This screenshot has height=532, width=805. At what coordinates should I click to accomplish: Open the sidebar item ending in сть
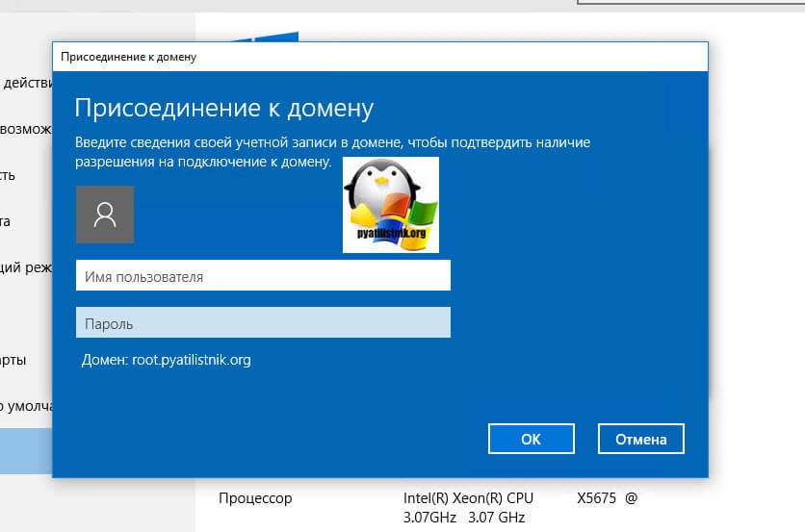[x=8, y=175]
